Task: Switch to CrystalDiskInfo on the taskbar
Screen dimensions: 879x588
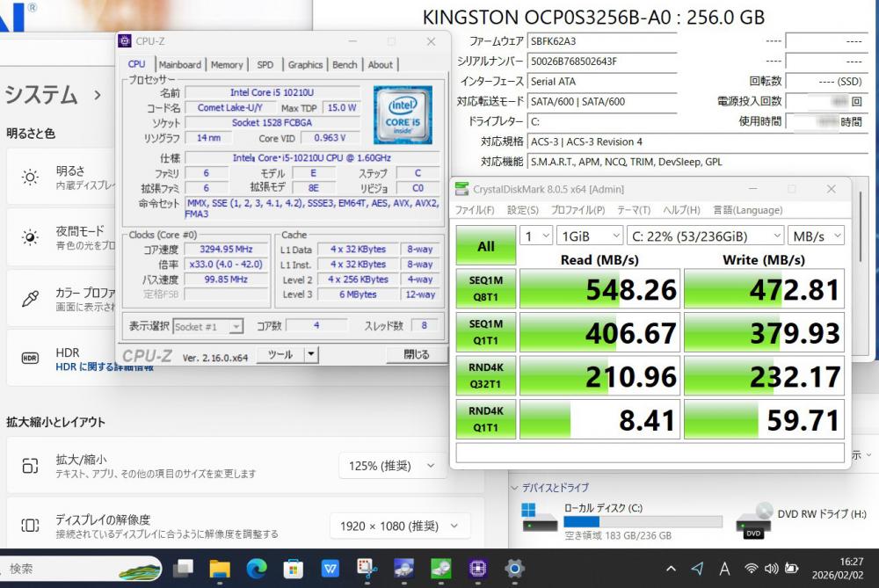Action: click(x=403, y=569)
